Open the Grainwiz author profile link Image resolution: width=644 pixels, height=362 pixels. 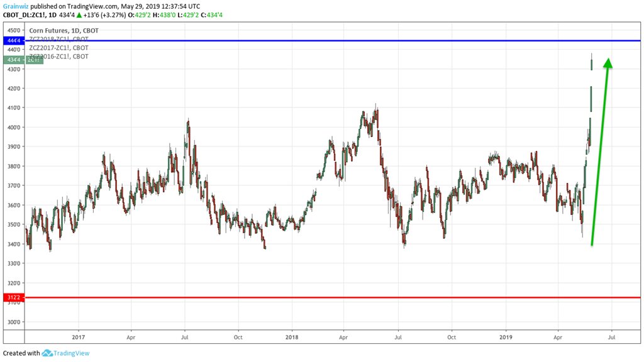15,6
